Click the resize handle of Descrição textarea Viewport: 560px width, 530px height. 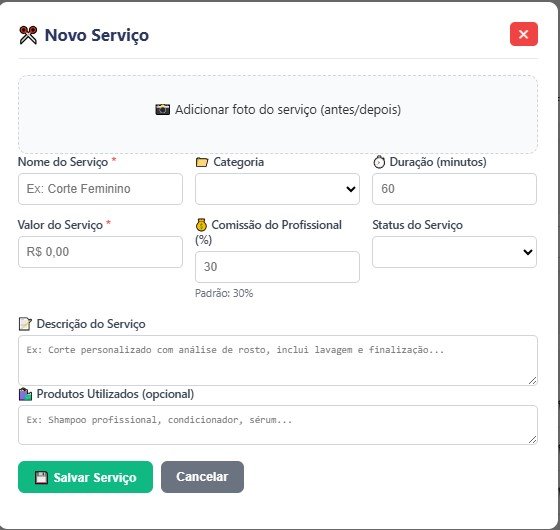click(x=532, y=381)
